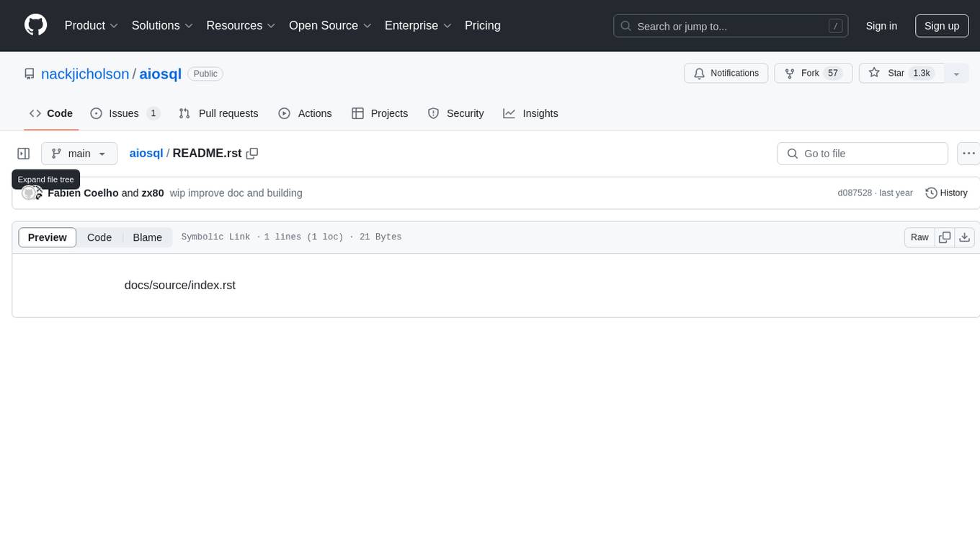Image resolution: width=980 pixels, height=551 pixels.
Task: Click the Sign up button
Action: click(x=942, y=26)
